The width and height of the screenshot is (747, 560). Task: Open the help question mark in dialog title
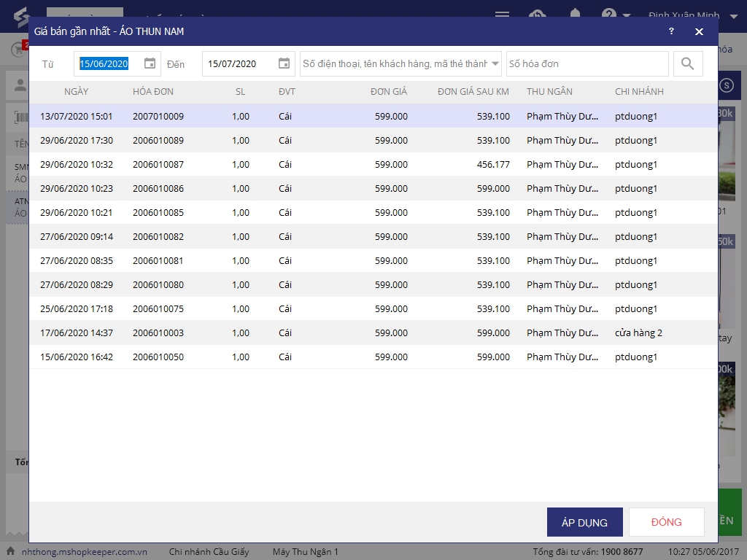[671, 31]
